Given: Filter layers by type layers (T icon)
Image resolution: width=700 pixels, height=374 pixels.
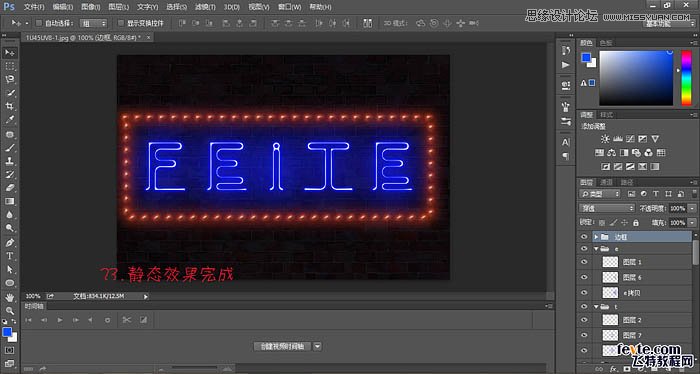Looking at the screenshot, I should tap(655, 194).
